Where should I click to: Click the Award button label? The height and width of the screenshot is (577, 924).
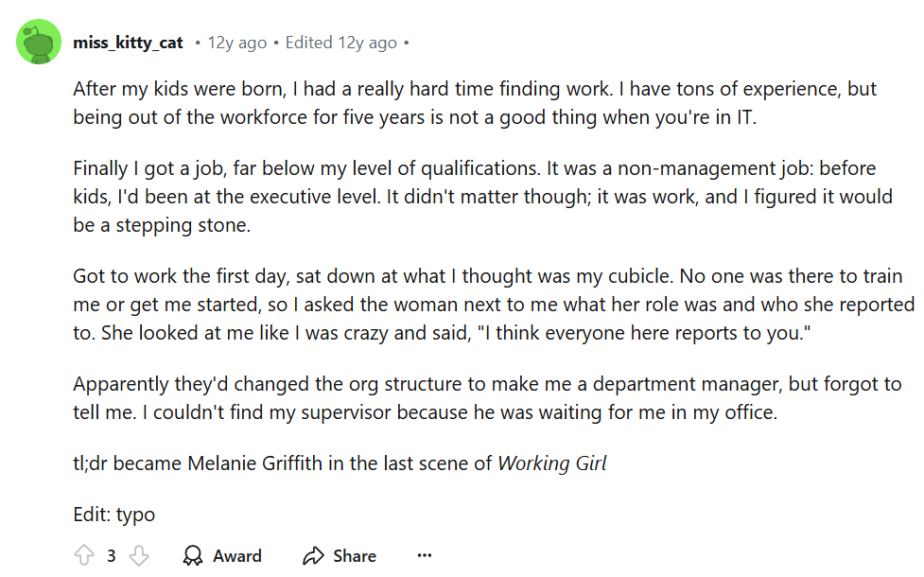click(x=237, y=555)
